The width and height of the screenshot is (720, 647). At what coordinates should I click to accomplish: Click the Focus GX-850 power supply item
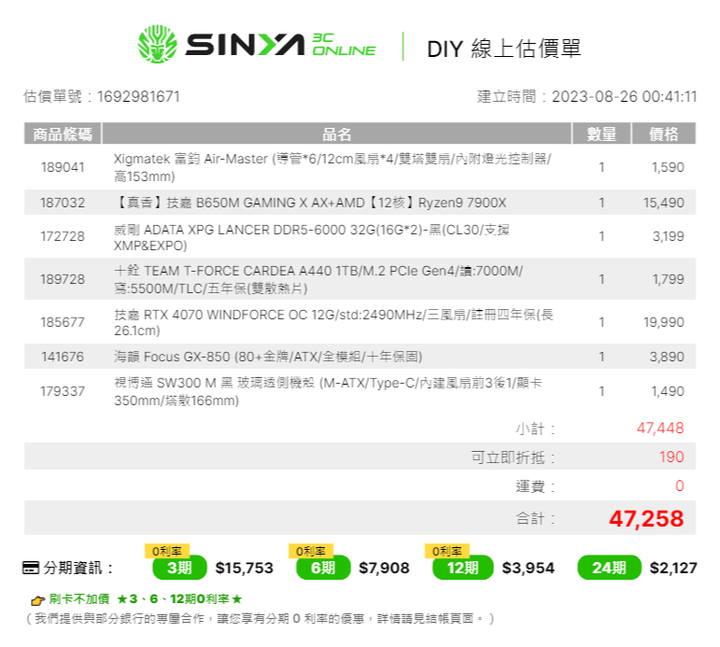coord(268,357)
